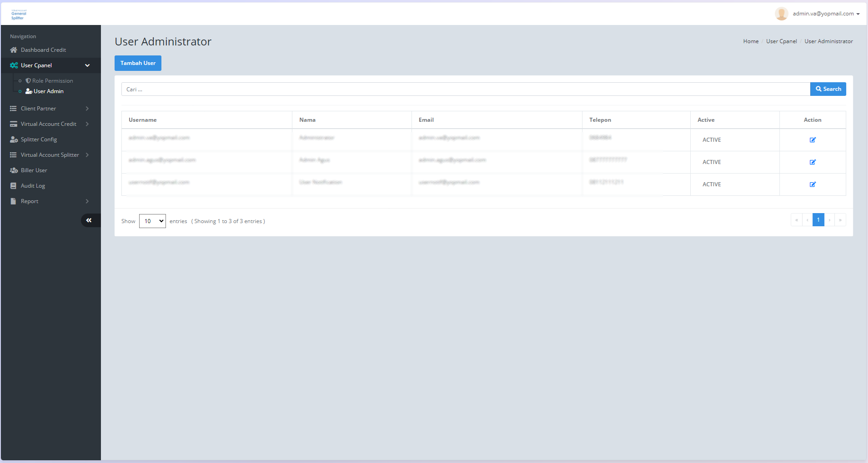Open the entries-per-page dropdown showing 10
This screenshot has height=463, width=868.
(152, 221)
